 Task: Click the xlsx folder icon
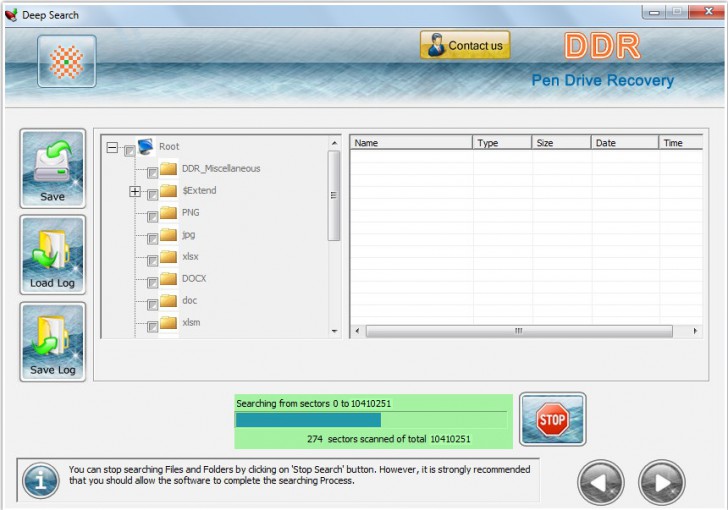(x=169, y=256)
